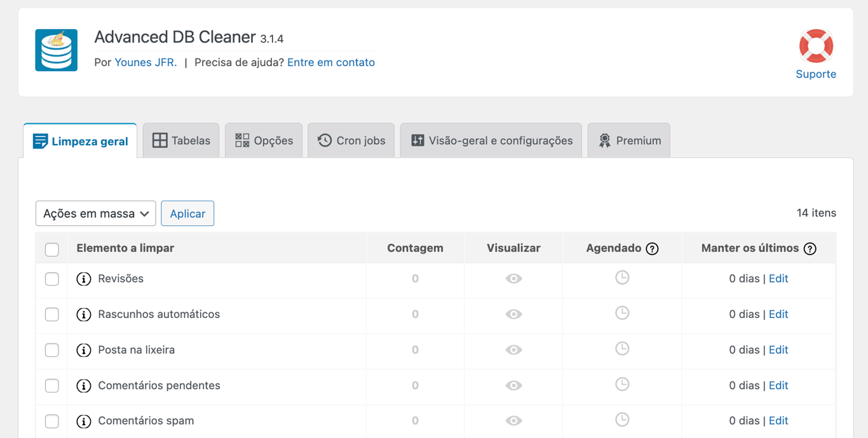Open the preview eye icon for Revisões
Image resolution: width=868 pixels, height=438 pixels.
(513, 278)
